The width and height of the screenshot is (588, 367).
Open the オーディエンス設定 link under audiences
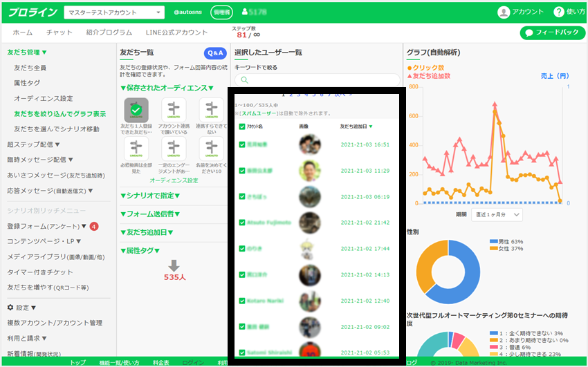(174, 180)
